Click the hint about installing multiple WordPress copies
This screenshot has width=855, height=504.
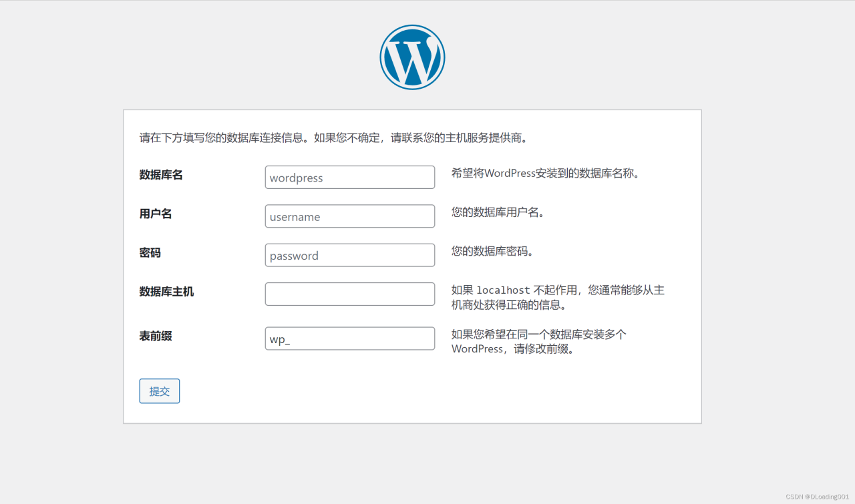538,341
